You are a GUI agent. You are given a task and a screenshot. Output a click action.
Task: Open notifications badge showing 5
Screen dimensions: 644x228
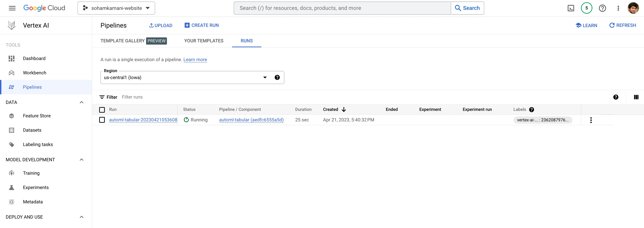[x=586, y=8]
